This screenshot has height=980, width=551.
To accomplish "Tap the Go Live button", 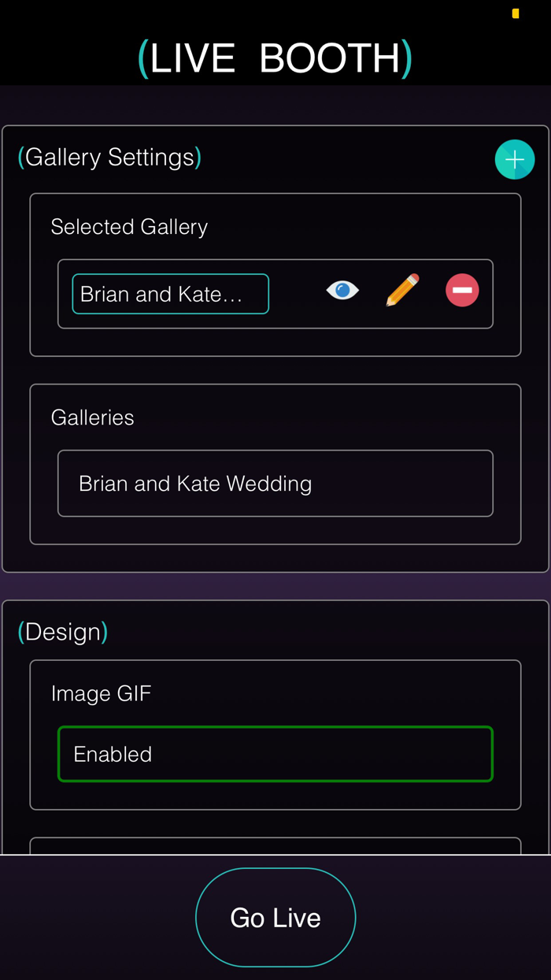I will click(275, 917).
